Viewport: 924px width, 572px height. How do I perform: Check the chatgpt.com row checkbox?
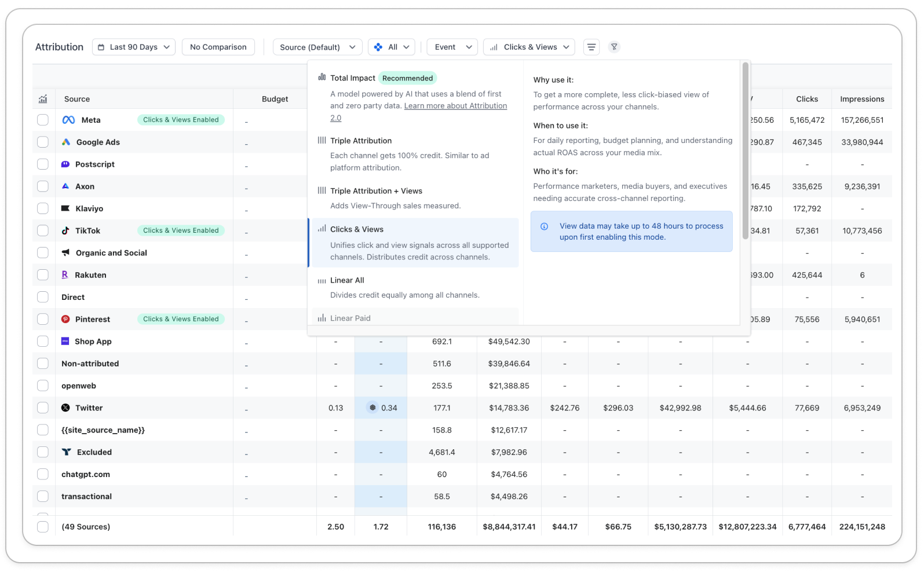(x=43, y=474)
